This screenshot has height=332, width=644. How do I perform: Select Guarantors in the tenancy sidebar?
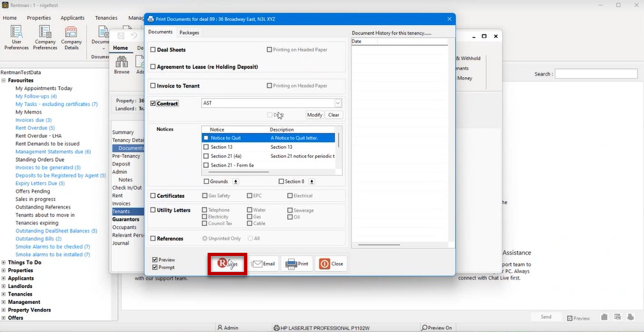pyautogui.click(x=126, y=220)
